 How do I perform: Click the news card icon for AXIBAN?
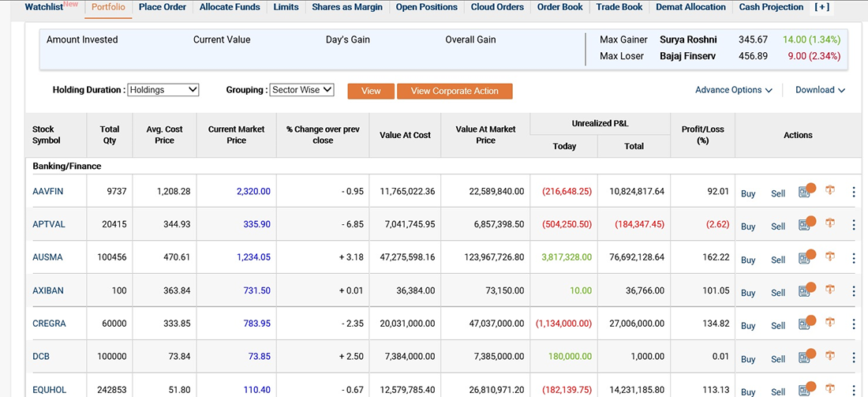click(804, 291)
